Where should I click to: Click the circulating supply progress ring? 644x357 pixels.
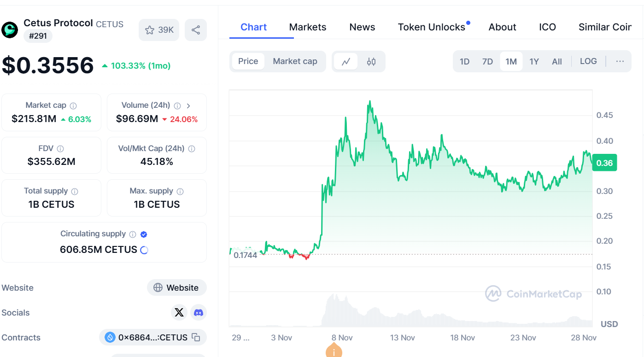(x=144, y=250)
